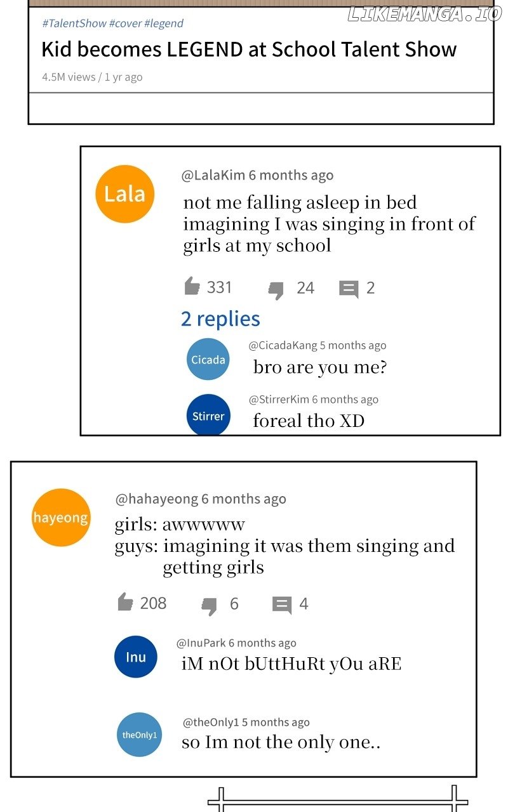Open the #cover hashtag
Viewport: 508px width, 812px height.
click(x=125, y=23)
